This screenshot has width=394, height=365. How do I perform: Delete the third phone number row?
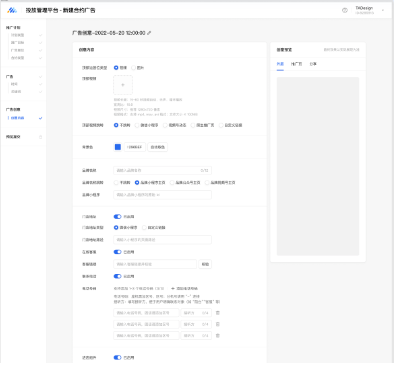pyautogui.click(x=218, y=336)
